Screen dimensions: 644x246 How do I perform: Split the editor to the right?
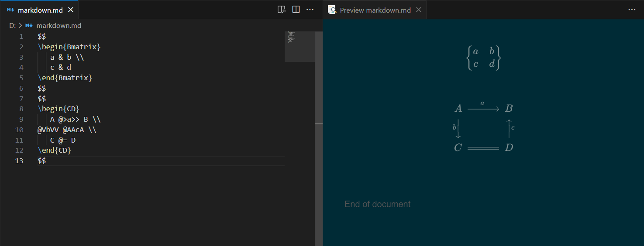pyautogui.click(x=296, y=10)
